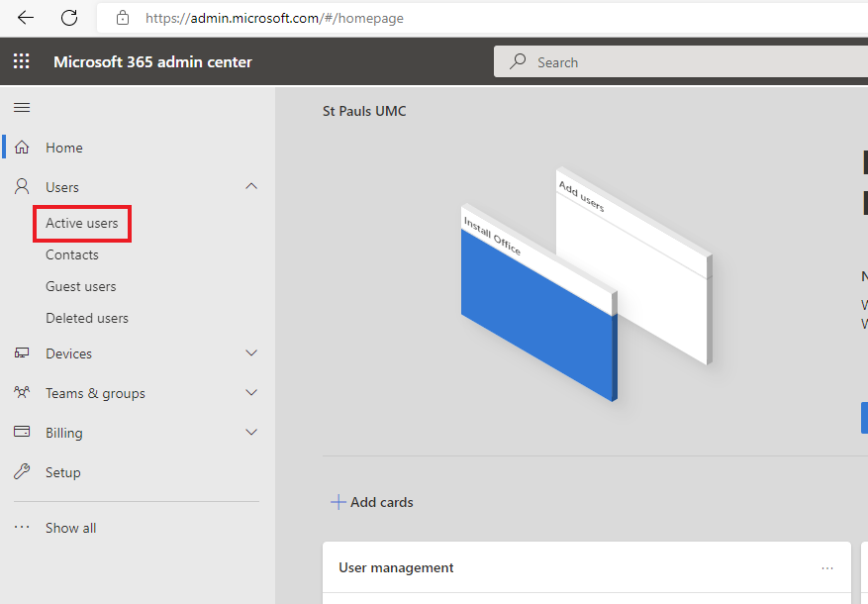
Task: Click the browser back arrow
Action: click(26, 18)
